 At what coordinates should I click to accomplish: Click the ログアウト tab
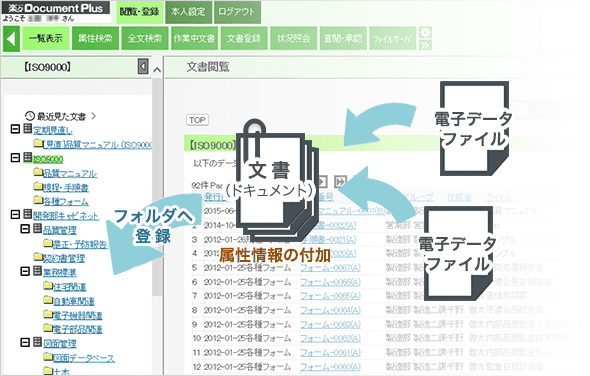click(x=237, y=12)
